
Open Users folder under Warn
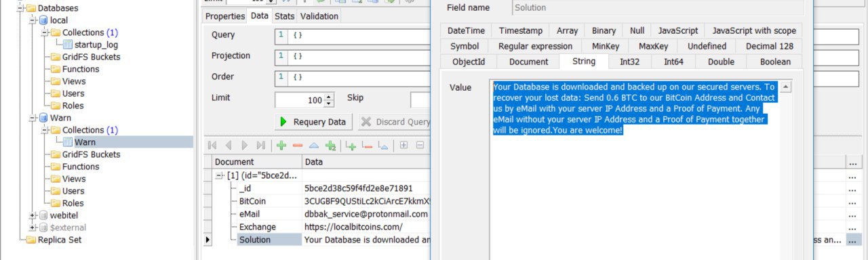pyautogui.click(x=73, y=191)
